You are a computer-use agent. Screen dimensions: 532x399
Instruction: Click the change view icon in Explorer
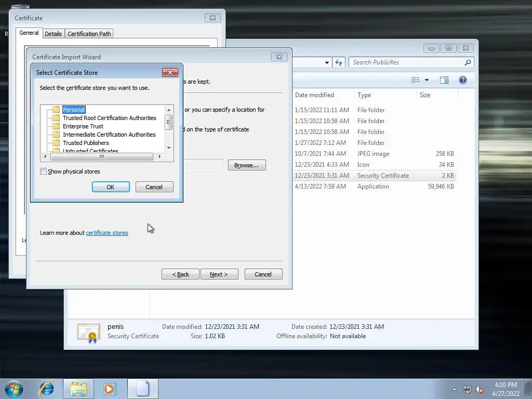point(416,79)
